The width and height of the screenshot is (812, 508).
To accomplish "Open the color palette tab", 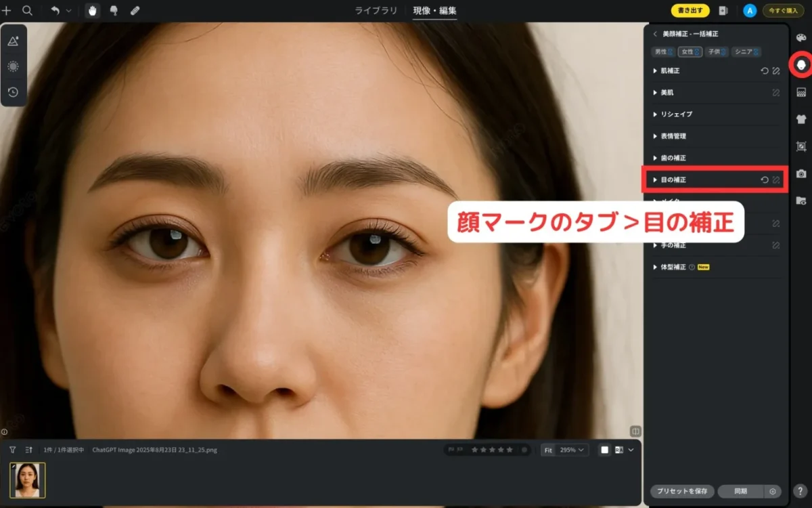I will (x=801, y=38).
